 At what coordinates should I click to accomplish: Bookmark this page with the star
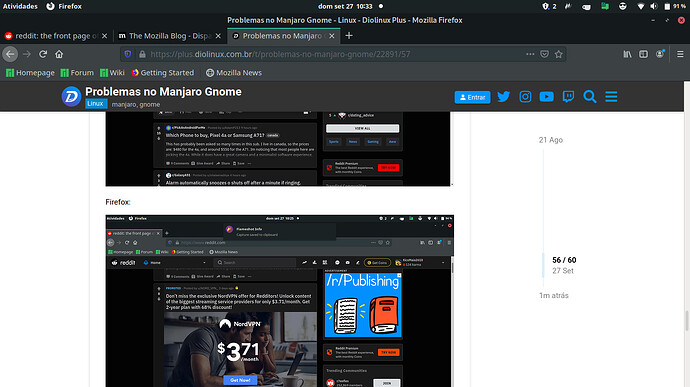[x=558, y=54]
